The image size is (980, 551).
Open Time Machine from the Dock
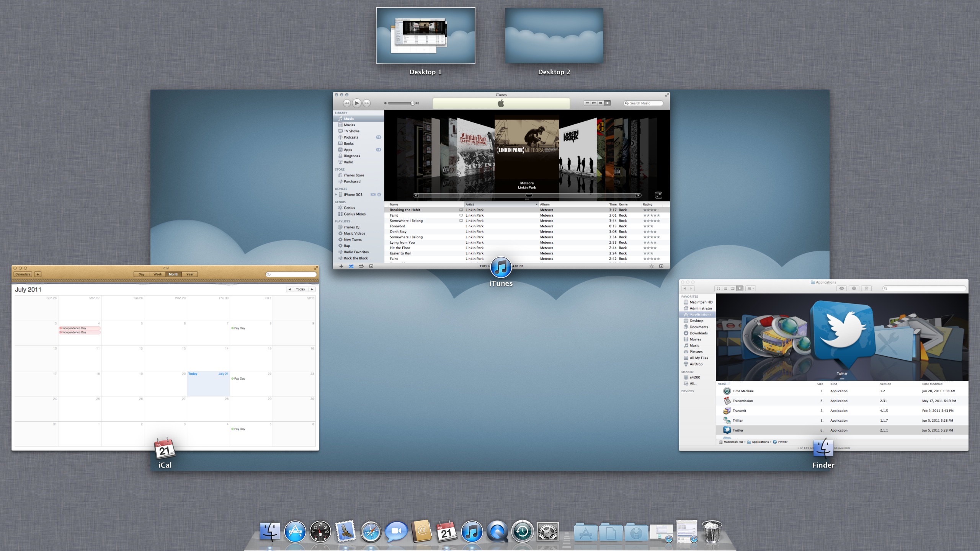(x=523, y=532)
